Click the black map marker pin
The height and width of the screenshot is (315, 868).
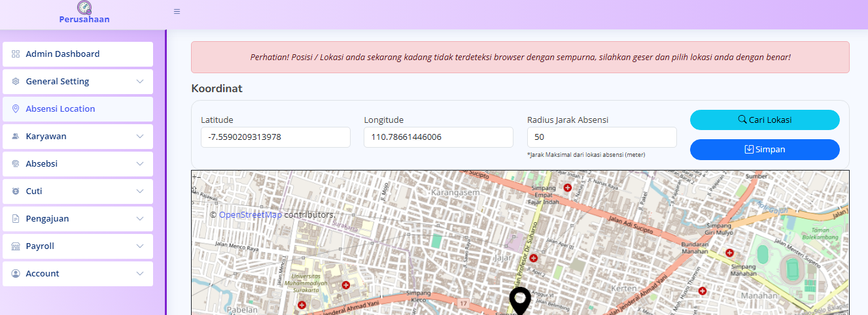[520, 300]
